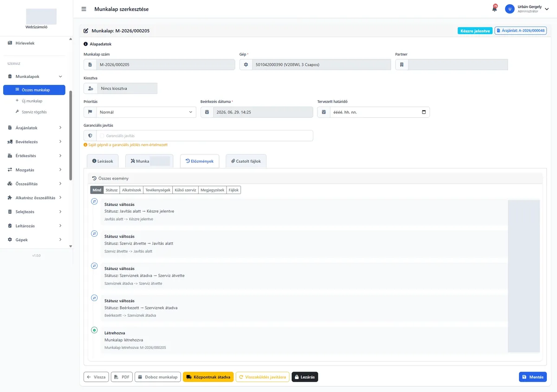
Task: Click the green Létrehozva event icon
Action: [x=94, y=330]
